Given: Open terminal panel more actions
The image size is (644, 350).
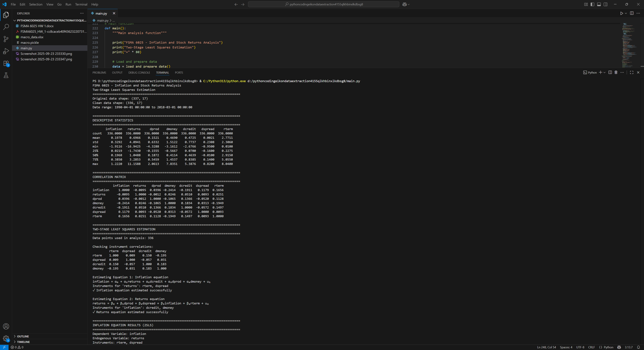Looking at the screenshot, I should (622, 72).
